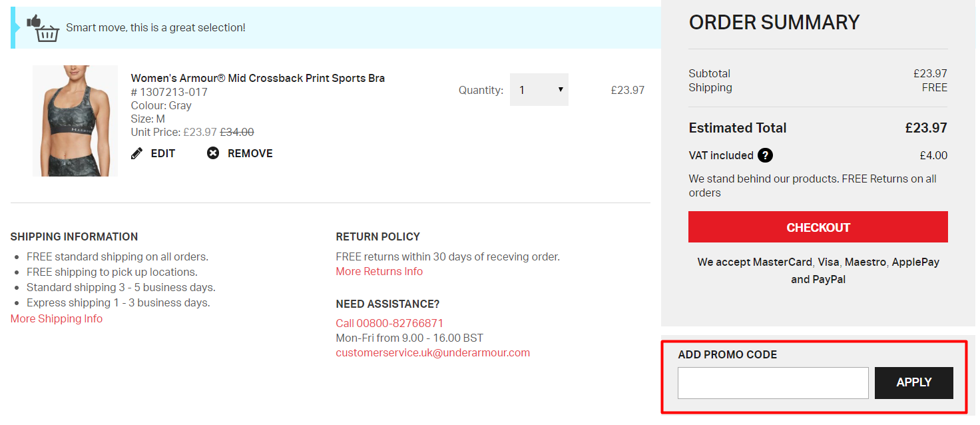Select the Women's Armour Crossback Sports Bra title
980x425 pixels.
pyautogui.click(x=258, y=77)
